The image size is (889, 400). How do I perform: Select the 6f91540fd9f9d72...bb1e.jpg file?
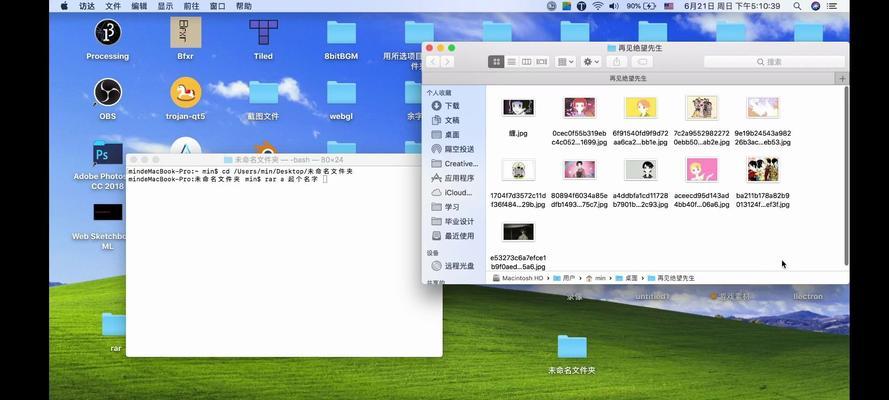click(x=641, y=108)
